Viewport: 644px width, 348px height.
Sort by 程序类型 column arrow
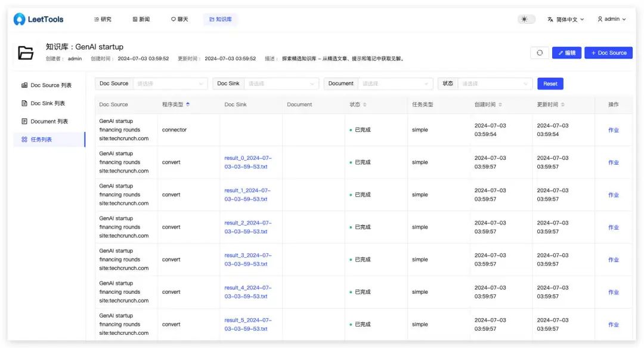point(188,104)
